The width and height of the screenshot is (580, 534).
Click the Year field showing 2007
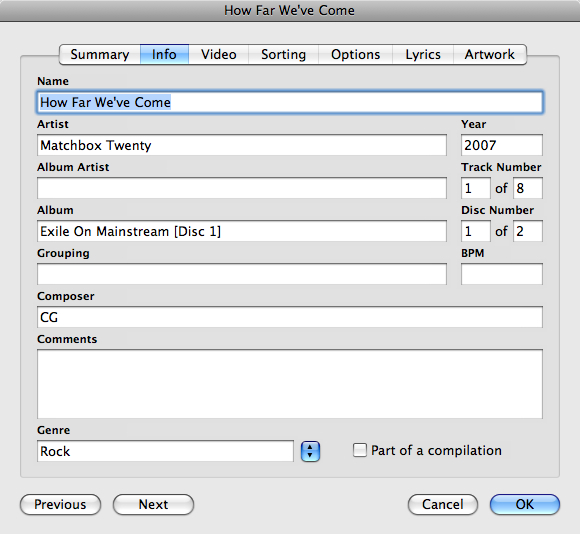click(502, 145)
